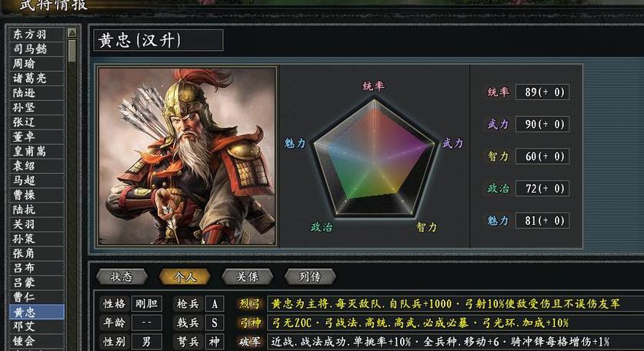
Task: Select 曹操 in the officer list
Action: coord(37,195)
